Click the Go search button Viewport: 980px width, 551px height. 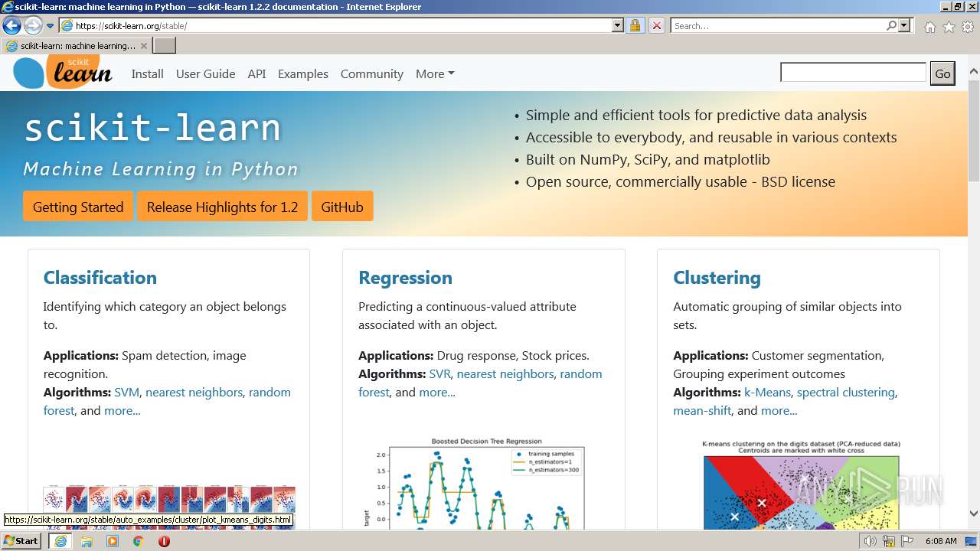[942, 73]
